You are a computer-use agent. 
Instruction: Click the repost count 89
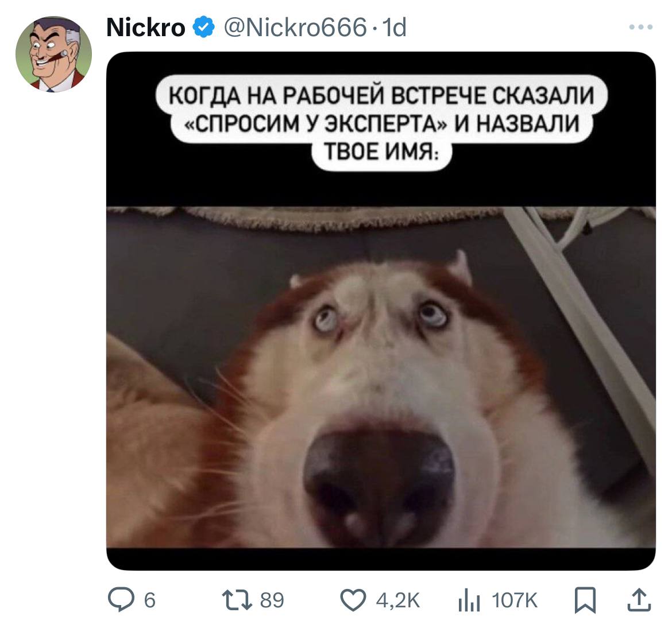(272, 600)
